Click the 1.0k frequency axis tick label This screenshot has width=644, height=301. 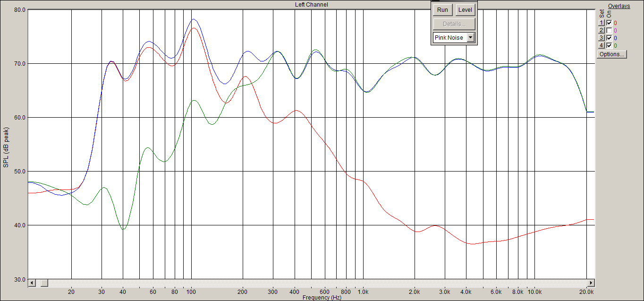(363, 292)
